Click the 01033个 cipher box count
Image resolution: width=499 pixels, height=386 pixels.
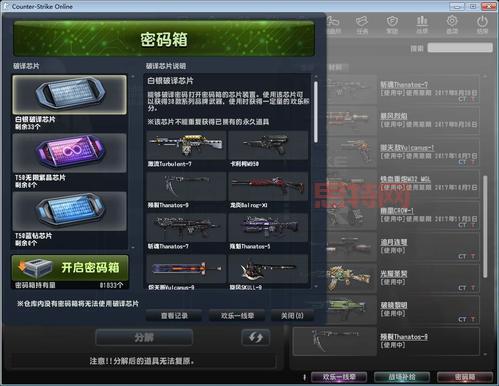point(111,285)
